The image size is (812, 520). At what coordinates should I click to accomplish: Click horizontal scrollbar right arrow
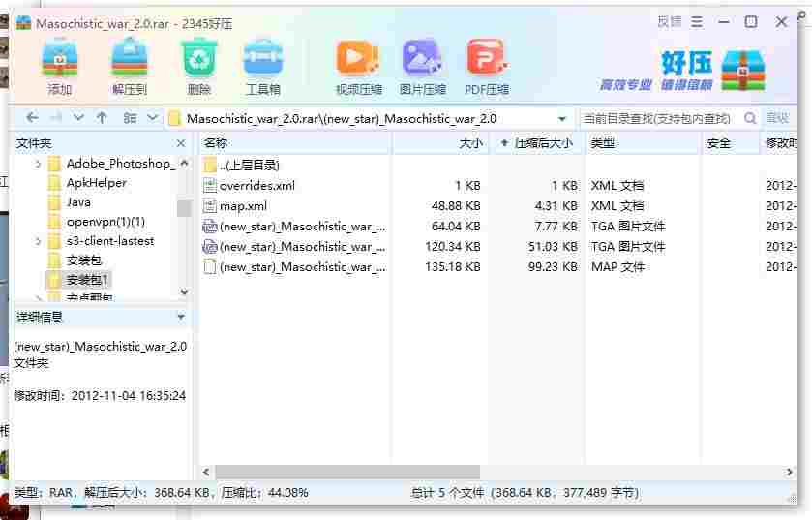coord(789,472)
